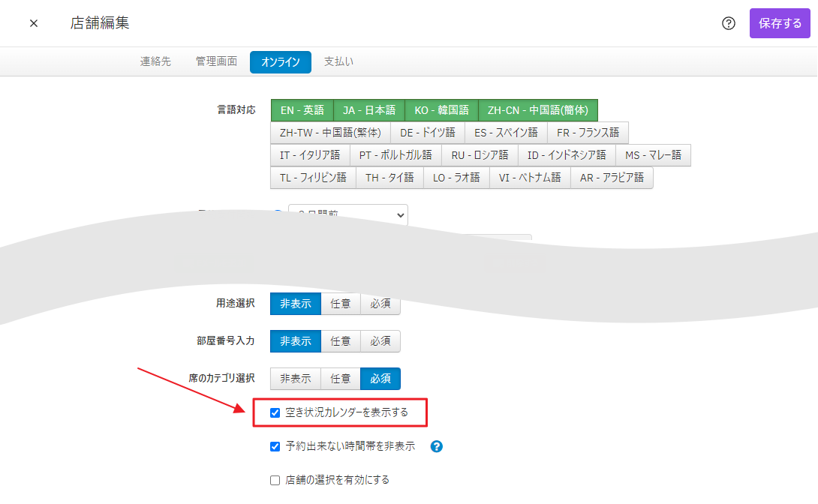Switch to the 連絡先 tab
Screen dimensions: 818x504
[x=155, y=61]
